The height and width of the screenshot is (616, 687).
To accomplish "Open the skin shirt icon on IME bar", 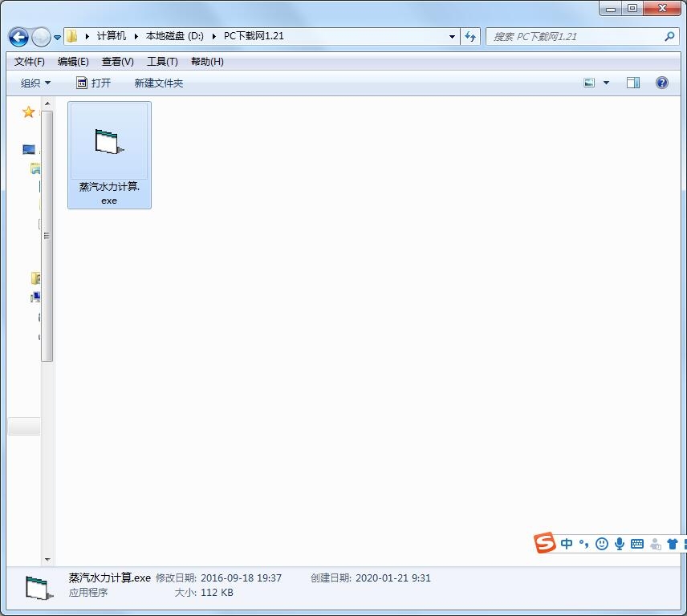I will 673,544.
